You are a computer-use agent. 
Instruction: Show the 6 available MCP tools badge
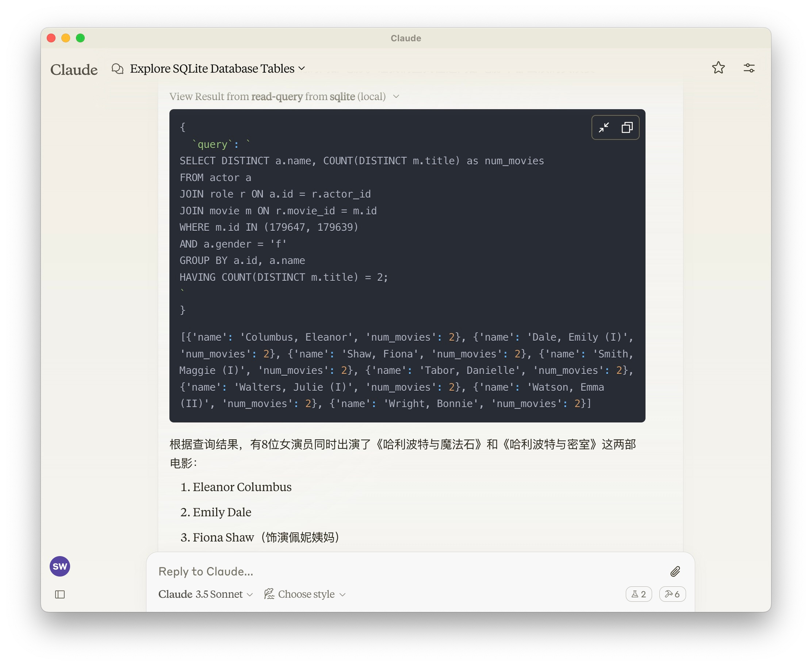tap(673, 594)
